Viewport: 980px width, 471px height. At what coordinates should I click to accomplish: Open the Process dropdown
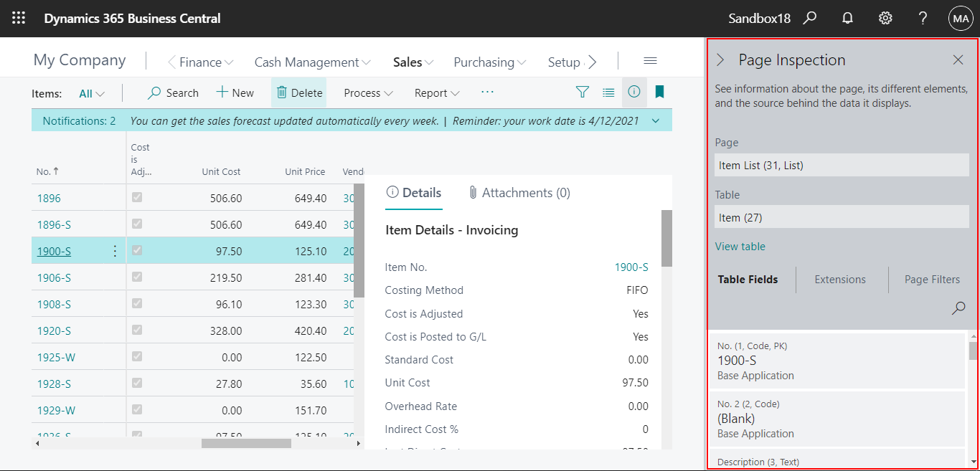click(367, 92)
